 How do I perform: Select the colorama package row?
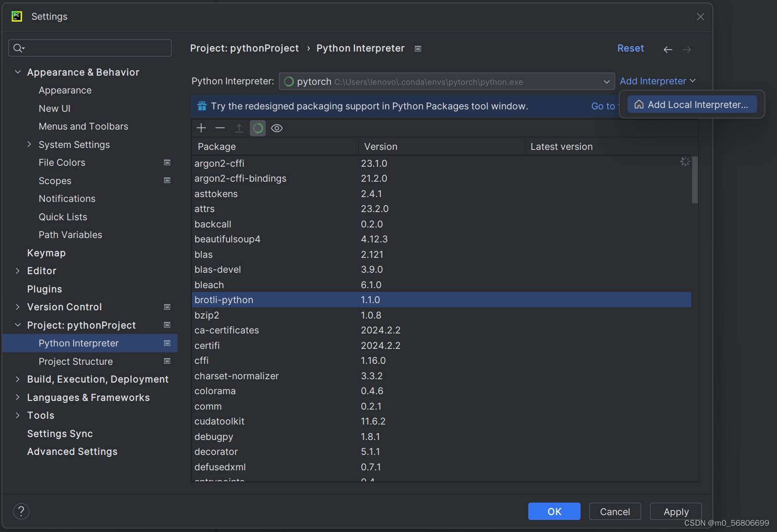pos(441,391)
